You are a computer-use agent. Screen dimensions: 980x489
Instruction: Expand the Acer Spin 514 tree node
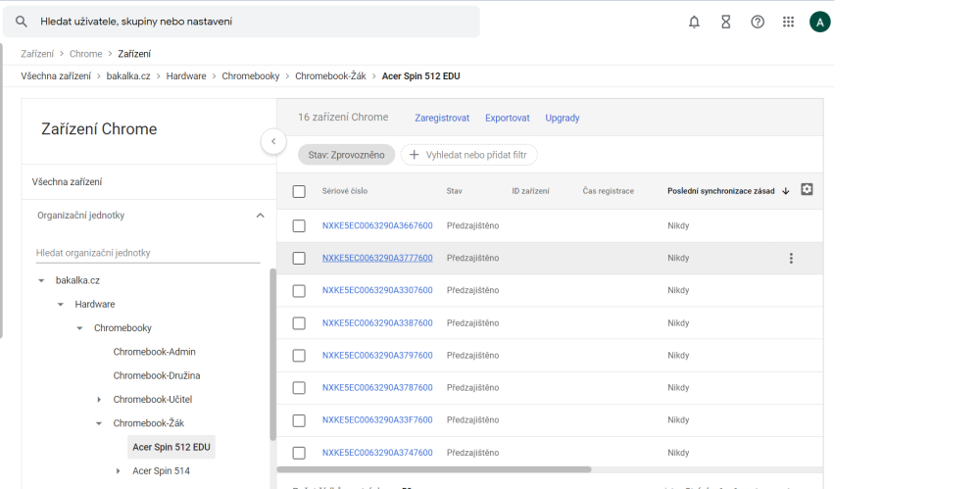[119, 470]
